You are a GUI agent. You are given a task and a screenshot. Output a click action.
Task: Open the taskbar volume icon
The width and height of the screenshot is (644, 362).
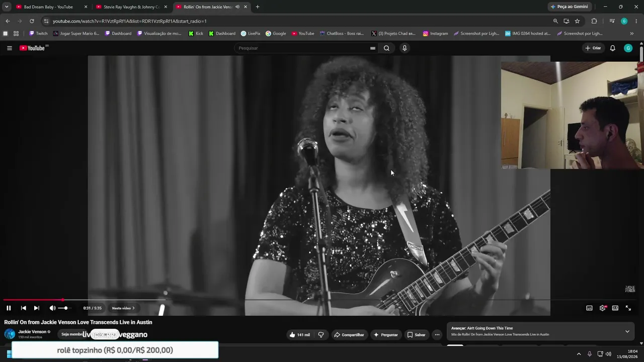[x=608, y=354]
